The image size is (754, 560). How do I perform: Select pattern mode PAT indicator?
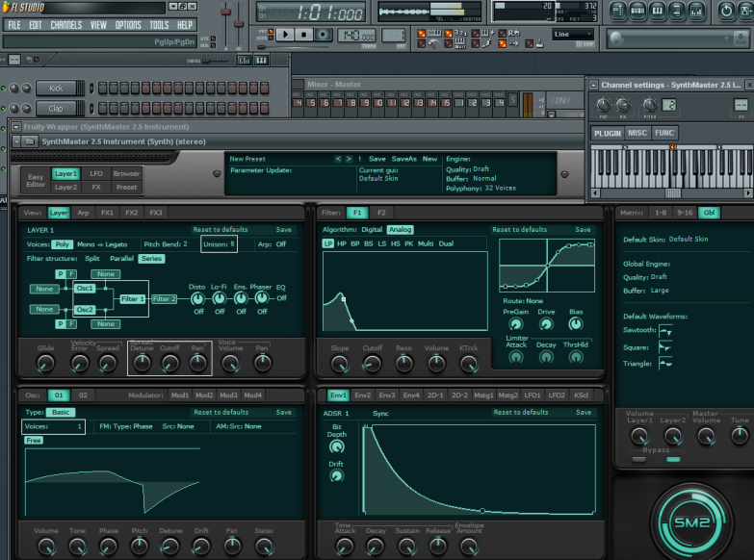click(272, 31)
